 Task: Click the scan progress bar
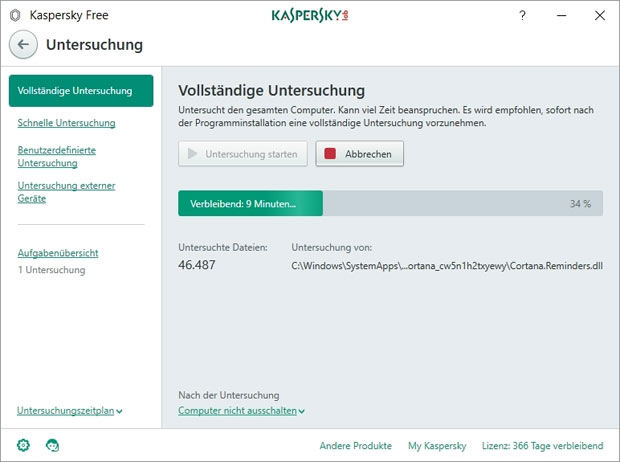pyautogui.click(x=390, y=203)
